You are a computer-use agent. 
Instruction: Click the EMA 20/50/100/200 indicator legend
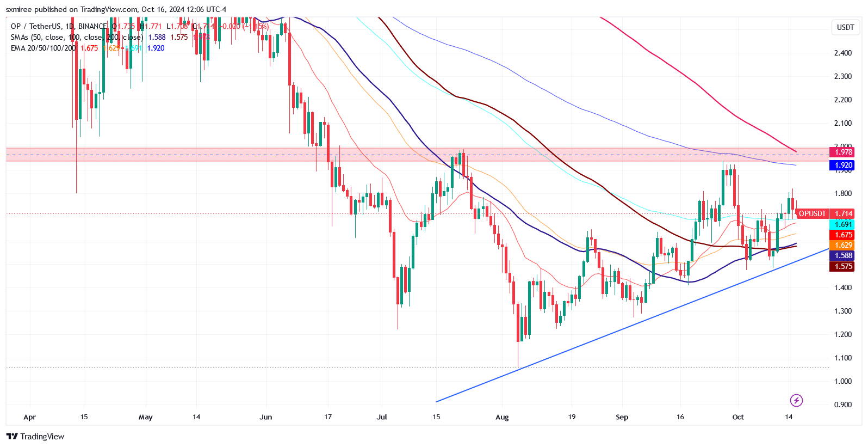pyautogui.click(x=44, y=48)
